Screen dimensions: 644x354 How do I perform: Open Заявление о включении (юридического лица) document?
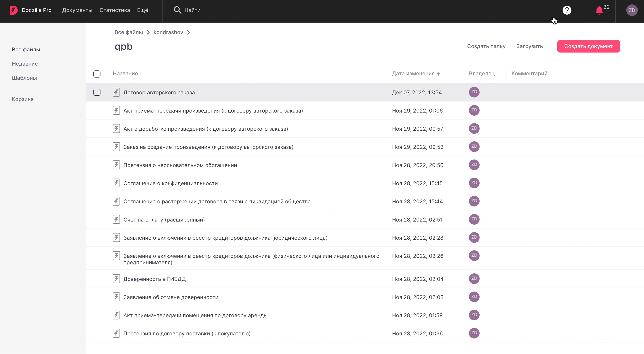click(226, 238)
